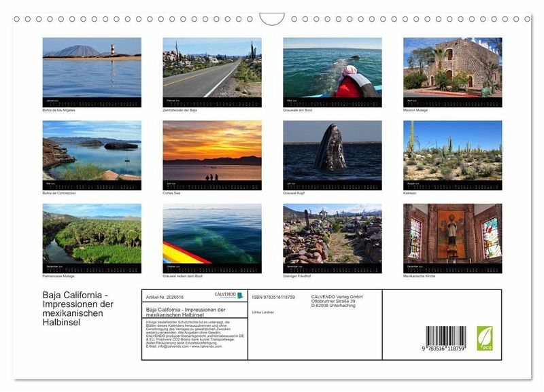Select caption 'Grauwale am Boot'
The height and width of the screenshot is (392, 544).
click(x=297, y=110)
